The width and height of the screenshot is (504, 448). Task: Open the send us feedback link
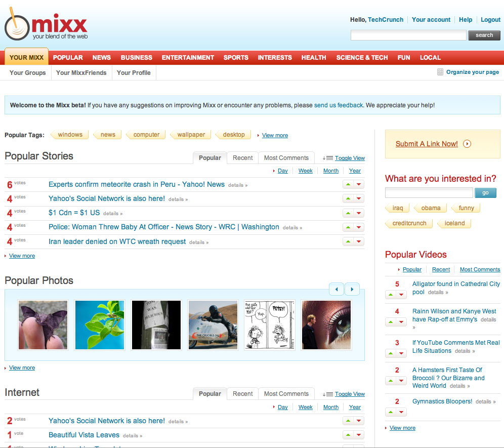tap(339, 105)
